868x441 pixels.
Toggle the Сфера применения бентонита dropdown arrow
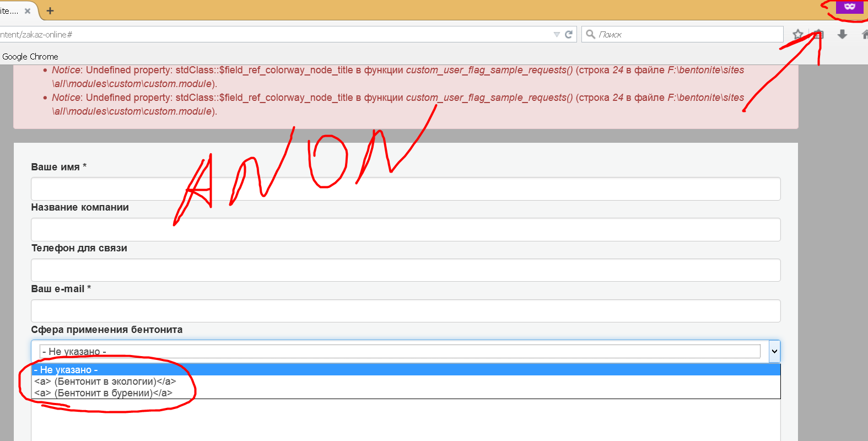(774, 351)
